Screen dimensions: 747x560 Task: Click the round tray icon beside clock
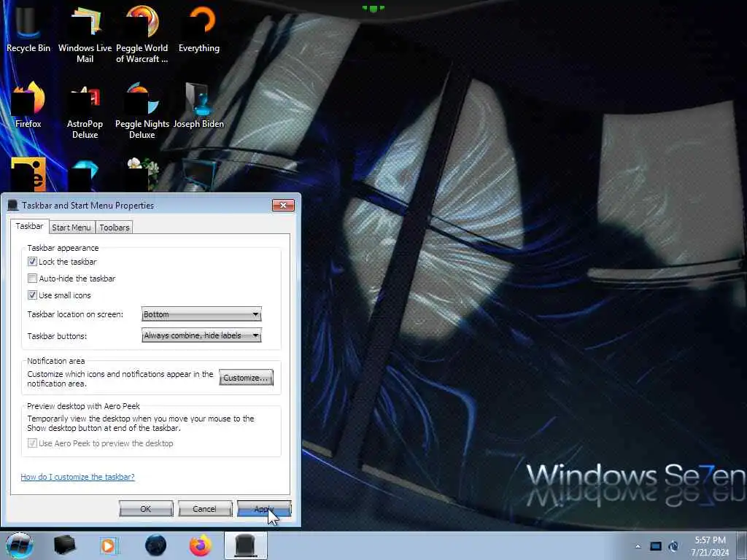(x=673, y=546)
